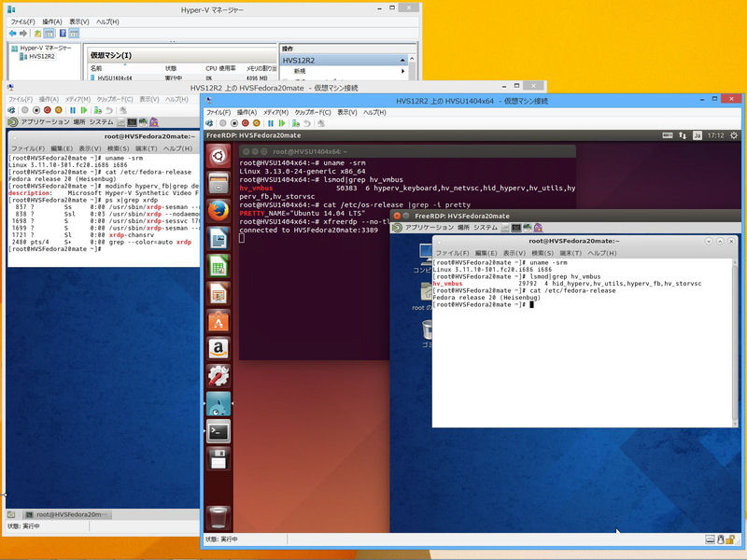This screenshot has width=747, height=560.
Task: Toggle Show/Hide Console Tree in Hyper-V Manager toolbar
Action: [49, 34]
